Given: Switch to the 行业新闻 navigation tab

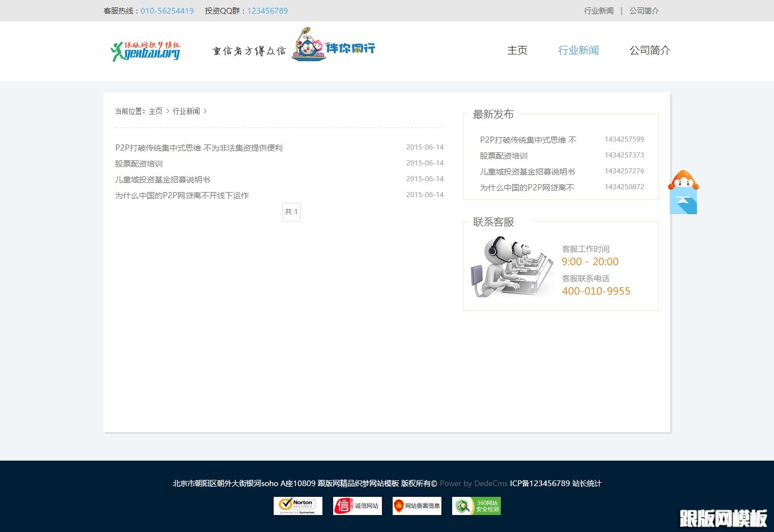Looking at the screenshot, I should point(579,50).
